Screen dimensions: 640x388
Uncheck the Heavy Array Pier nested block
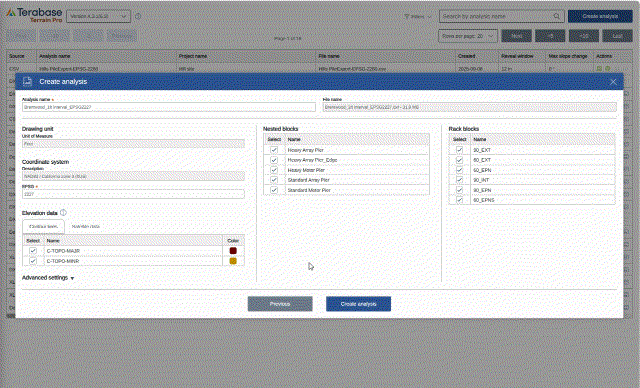click(x=274, y=150)
